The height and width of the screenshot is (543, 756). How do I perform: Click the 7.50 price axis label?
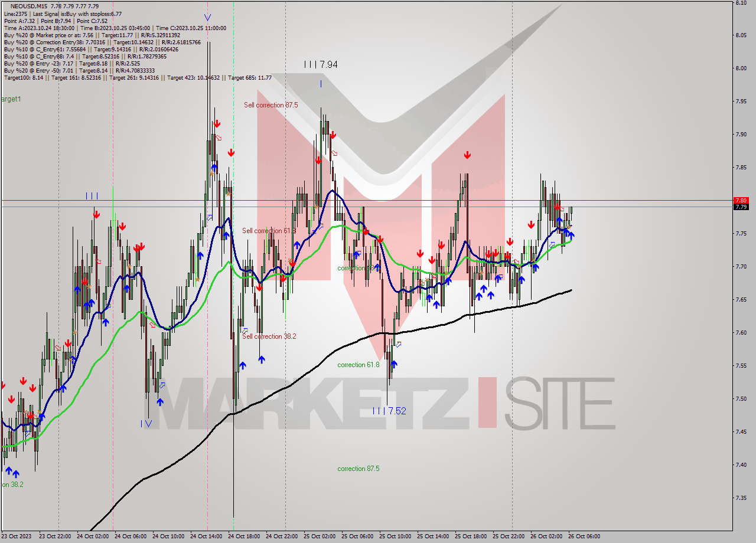[x=741, y=398]
